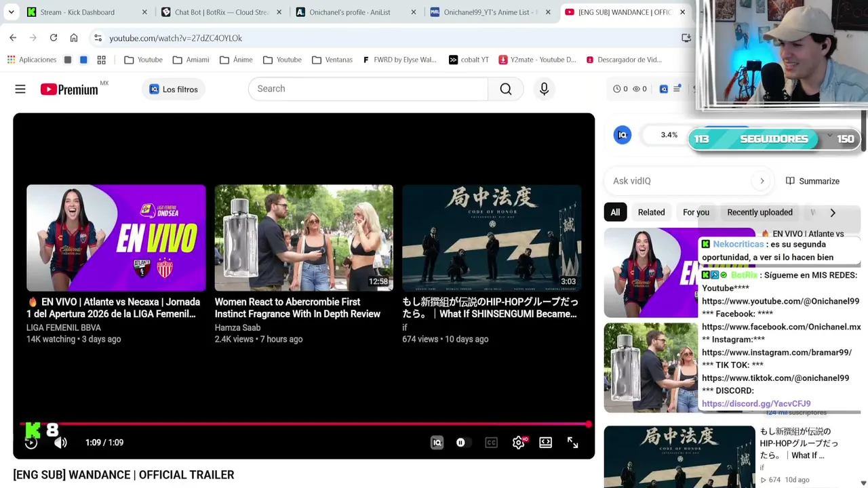Submit the Ask vidIQ arrow button
The width and height of the screenshot is (868, 488).
click(x=762, y=181)
